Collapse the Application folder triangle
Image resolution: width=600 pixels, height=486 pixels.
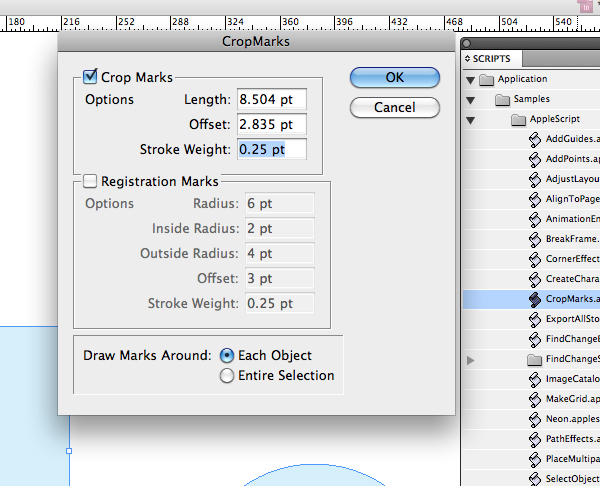click(x=471, y=80)
